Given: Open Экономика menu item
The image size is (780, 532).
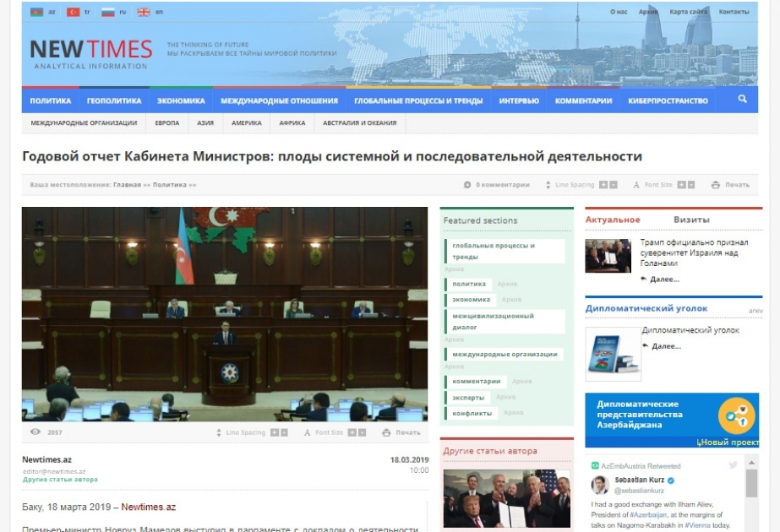Looking at the screenshot, I should 181,100.
